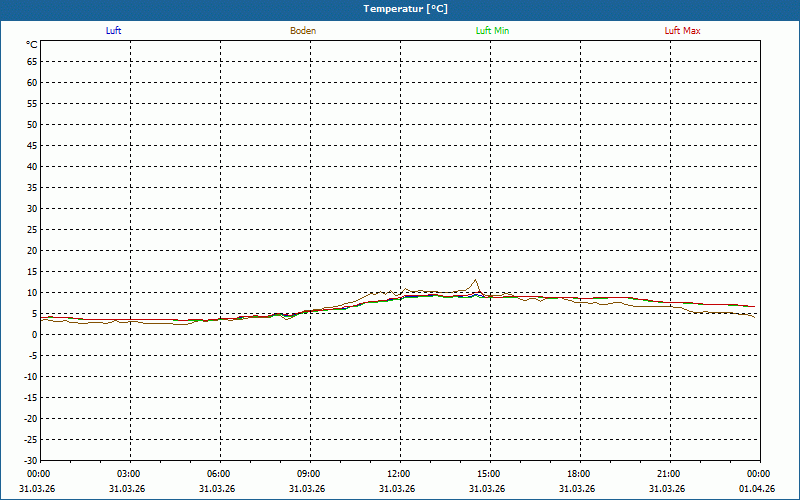Click the 50 value on the y-axis
The width and height of the screenshot is (800, 500).
(32, 124)
